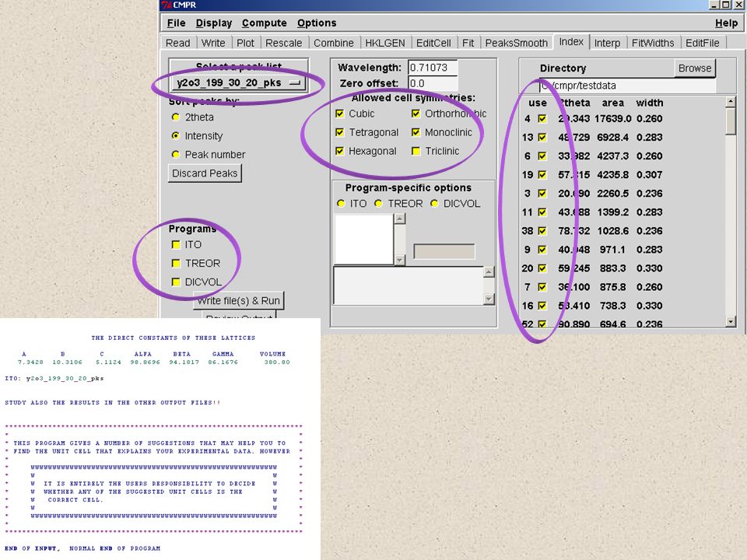This screenshot has width=747, height=560.
Task: Enable the ITO program checkbox
Action: [176, 245]
